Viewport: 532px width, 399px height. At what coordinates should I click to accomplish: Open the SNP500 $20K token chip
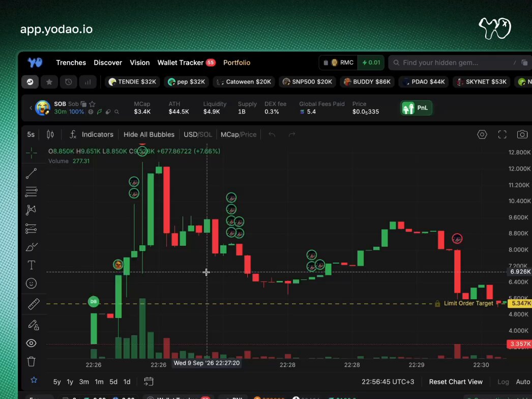pyautogui.click(x=307, y=82)
